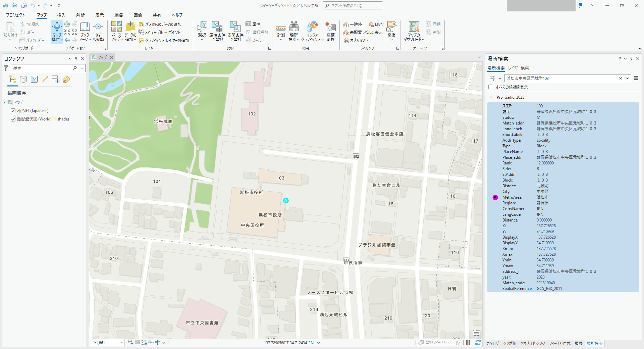Select the List By Selection icon
Image resolution: width=644 pixels, height=349 pixels.
tap(34, 80)
